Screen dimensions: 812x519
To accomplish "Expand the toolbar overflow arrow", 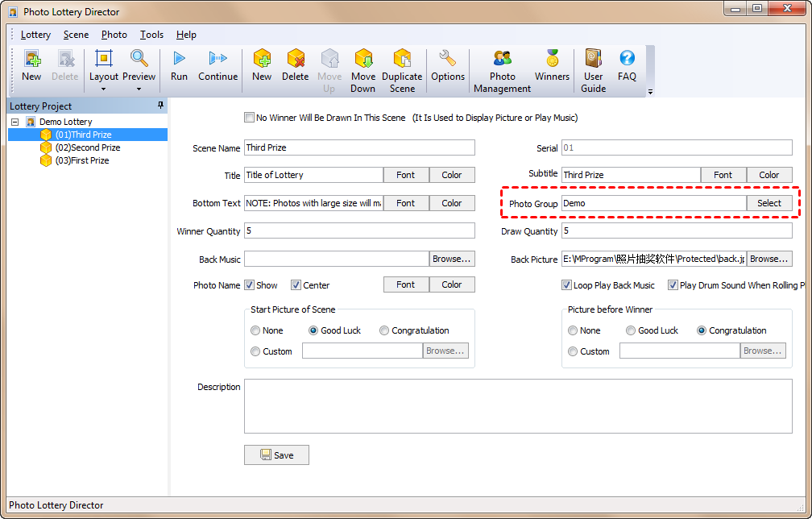I will coord(650,92).
